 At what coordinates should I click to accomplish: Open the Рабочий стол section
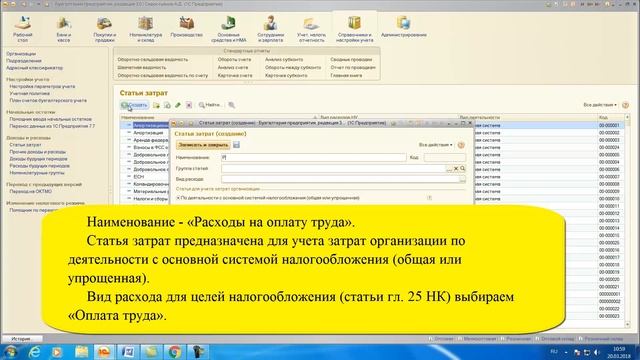pyautogui.click(x=22, y=29)
